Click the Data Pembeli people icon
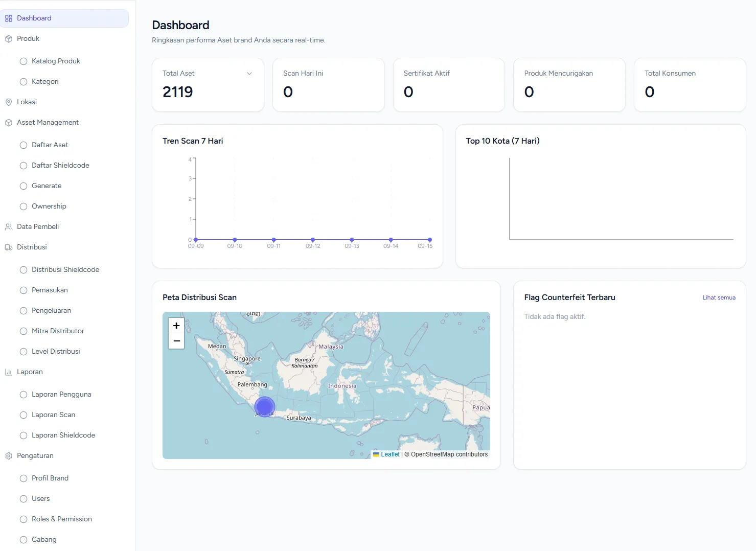The image size is (756, 551). click(x=9, y=227)
